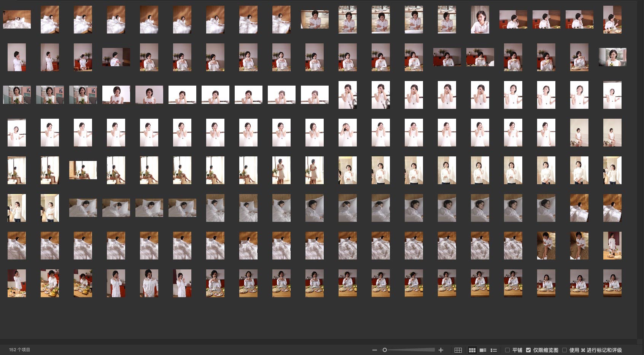Switch to details view layout

[x=483, y=350]
